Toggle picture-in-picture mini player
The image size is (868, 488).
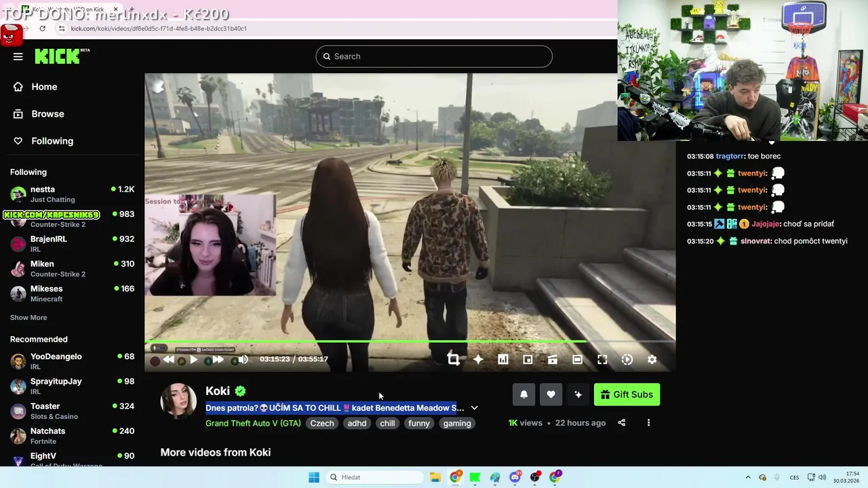[x=528, y=360]
